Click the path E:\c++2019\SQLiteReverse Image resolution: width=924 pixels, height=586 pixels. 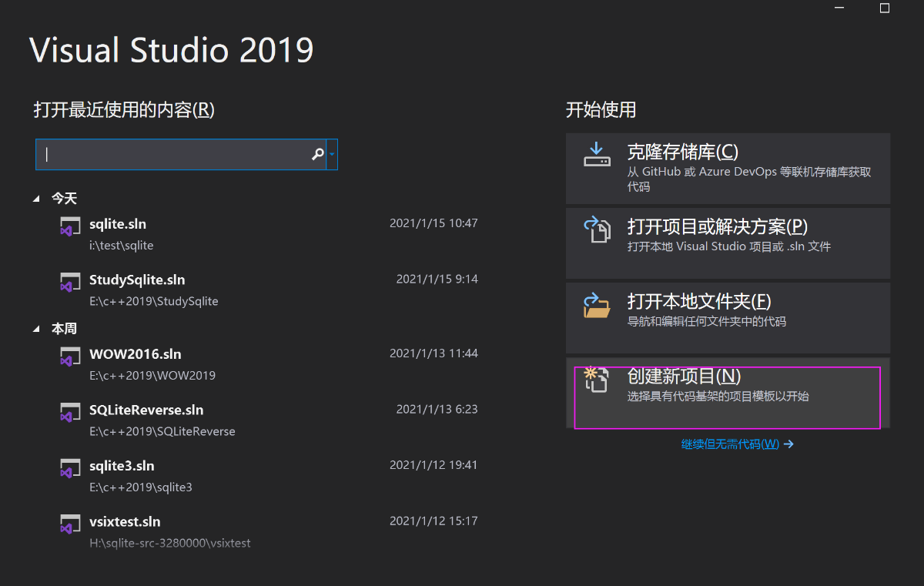point(162,431)
